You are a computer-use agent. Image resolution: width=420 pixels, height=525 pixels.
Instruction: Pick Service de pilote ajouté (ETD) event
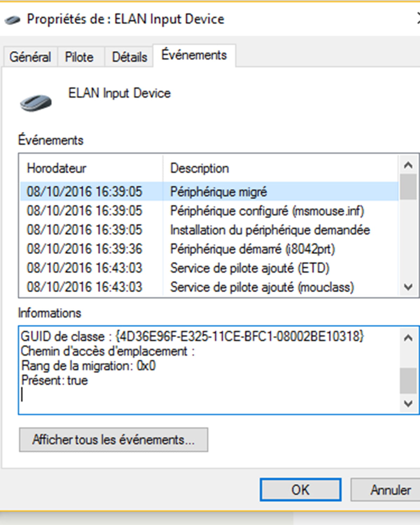(209, 268)
